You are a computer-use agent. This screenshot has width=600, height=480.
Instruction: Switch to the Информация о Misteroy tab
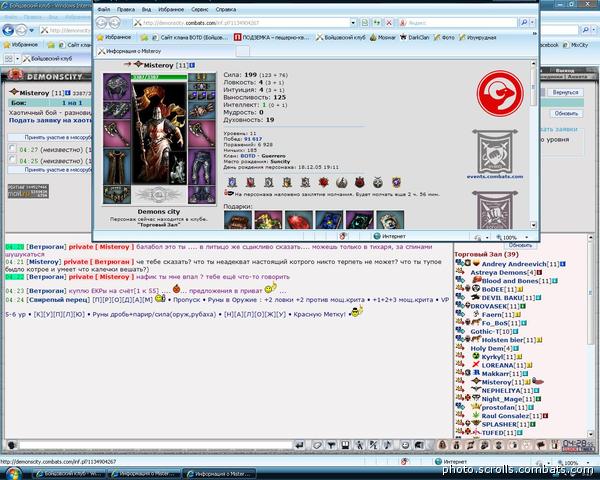pos(165,51)
